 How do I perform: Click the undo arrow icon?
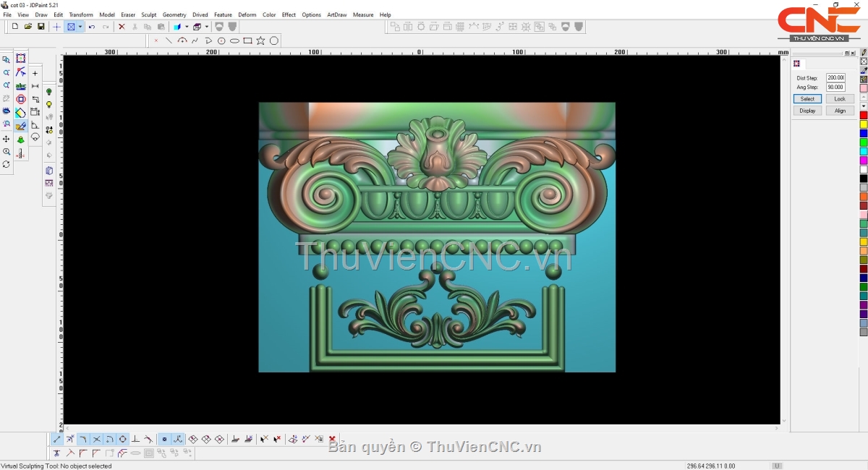click(x=92, y=27)
